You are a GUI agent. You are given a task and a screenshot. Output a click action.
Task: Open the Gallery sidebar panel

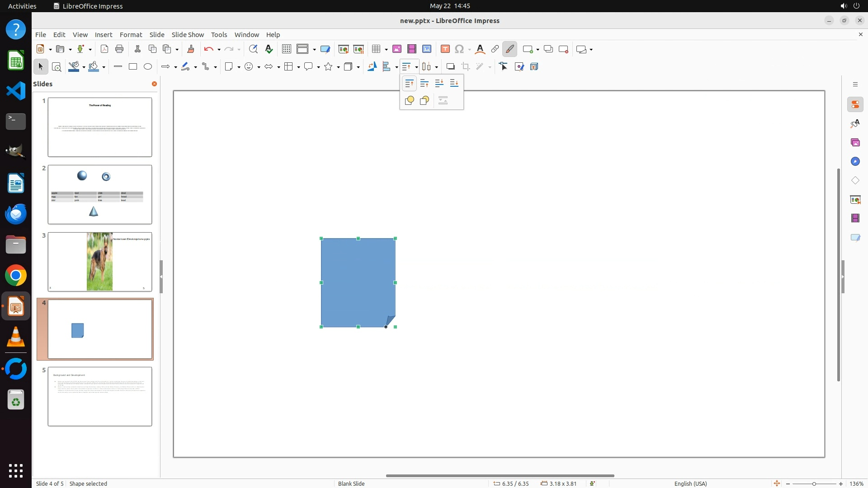(x=855, y=143)
